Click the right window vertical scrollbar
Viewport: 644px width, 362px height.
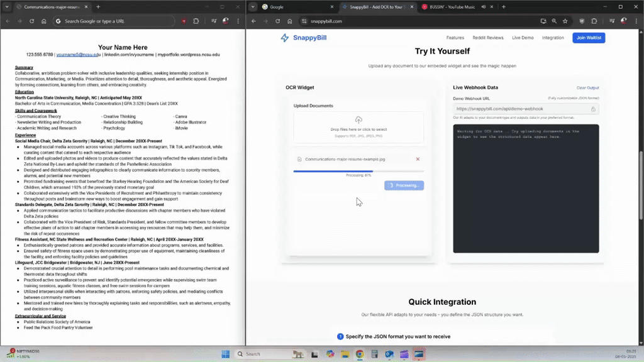[x=641, y=187]
